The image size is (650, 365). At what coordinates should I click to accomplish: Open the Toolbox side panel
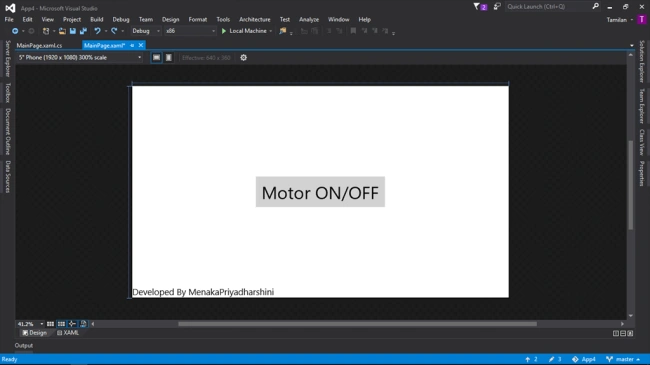(x=7, y=92)
